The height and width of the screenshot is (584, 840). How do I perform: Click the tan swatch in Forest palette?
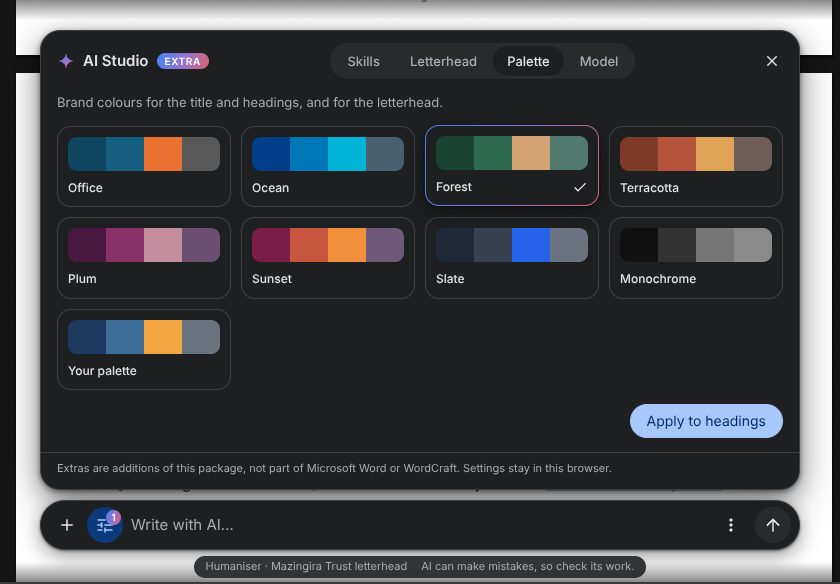coord(531,153)
